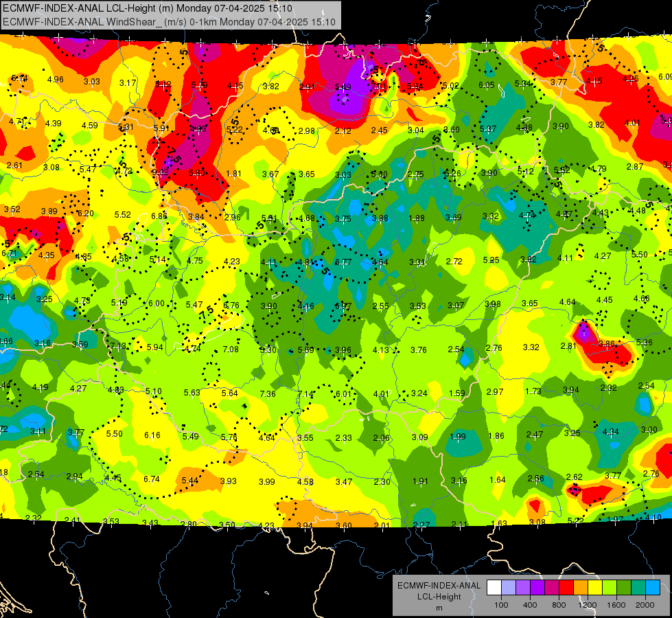Click the 800 tick label in legend
Viewport: 672px width, 618px height.
coord(559,605)
